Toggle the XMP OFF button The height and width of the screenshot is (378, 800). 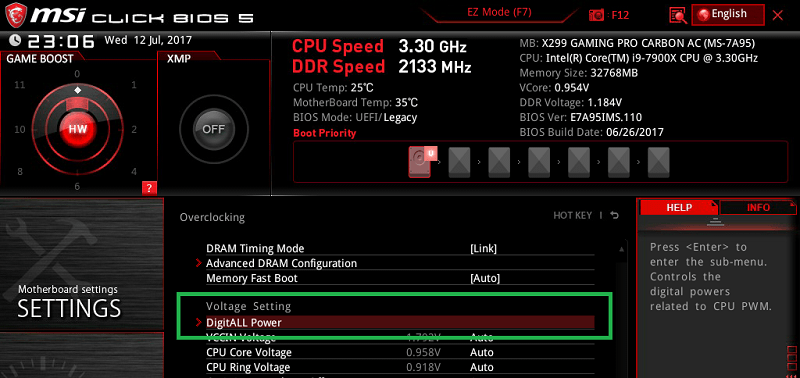pos(213,129)
